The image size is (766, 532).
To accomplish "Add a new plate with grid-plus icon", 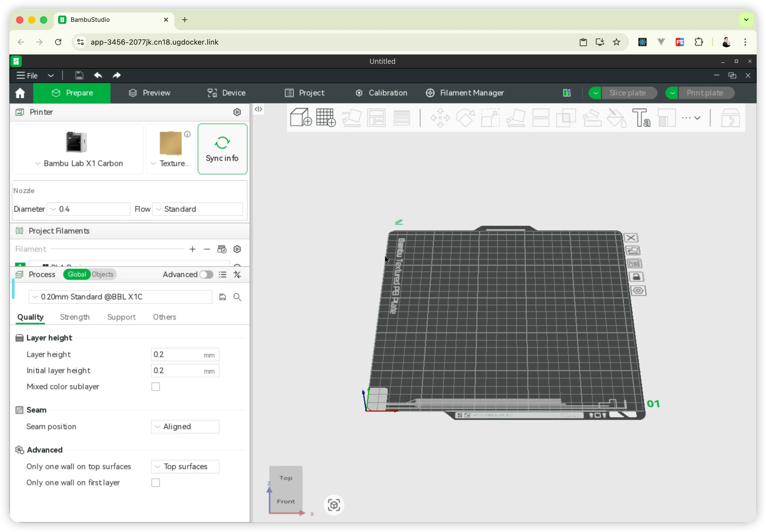I will [326, 117].
